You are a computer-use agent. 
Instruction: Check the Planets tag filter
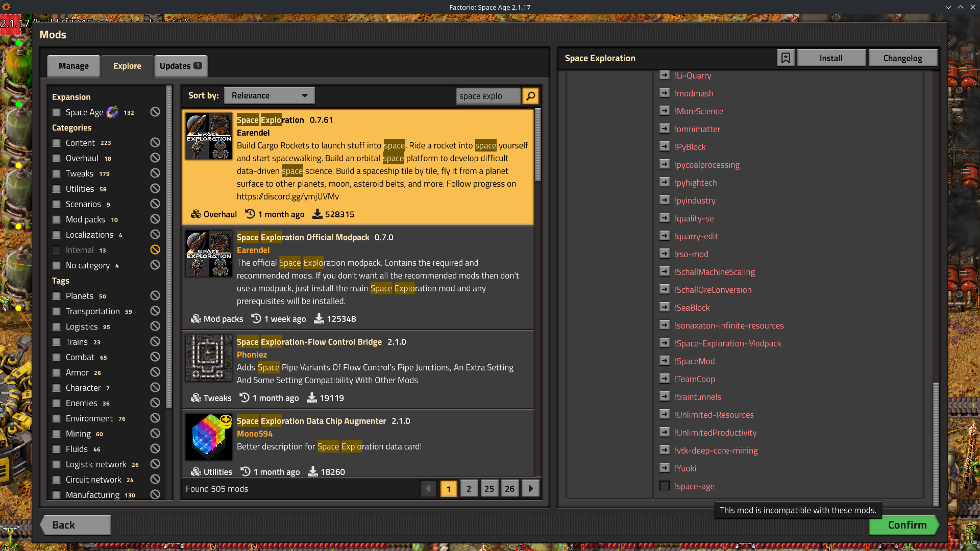57,296
